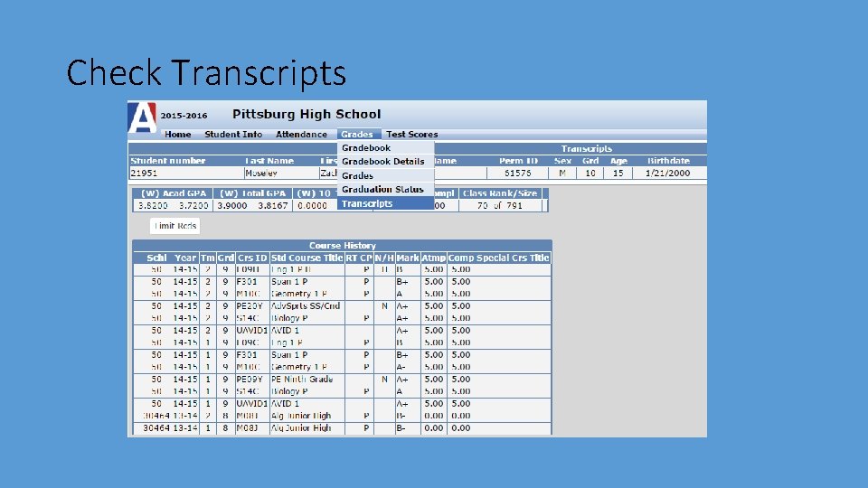Click the Last Name value Moseley
Viewport: 868px width, 488px height.
pos(260,174)
